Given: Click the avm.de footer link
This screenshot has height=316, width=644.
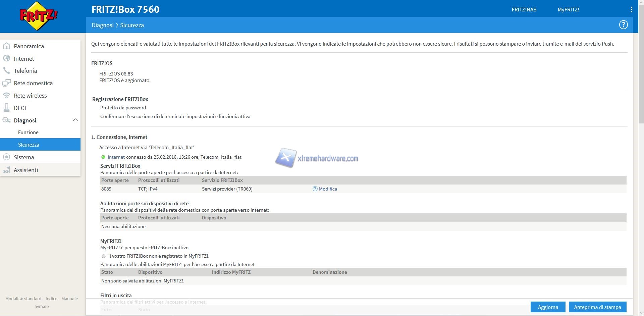Looking at the screenshot, I should click(42, 306).
